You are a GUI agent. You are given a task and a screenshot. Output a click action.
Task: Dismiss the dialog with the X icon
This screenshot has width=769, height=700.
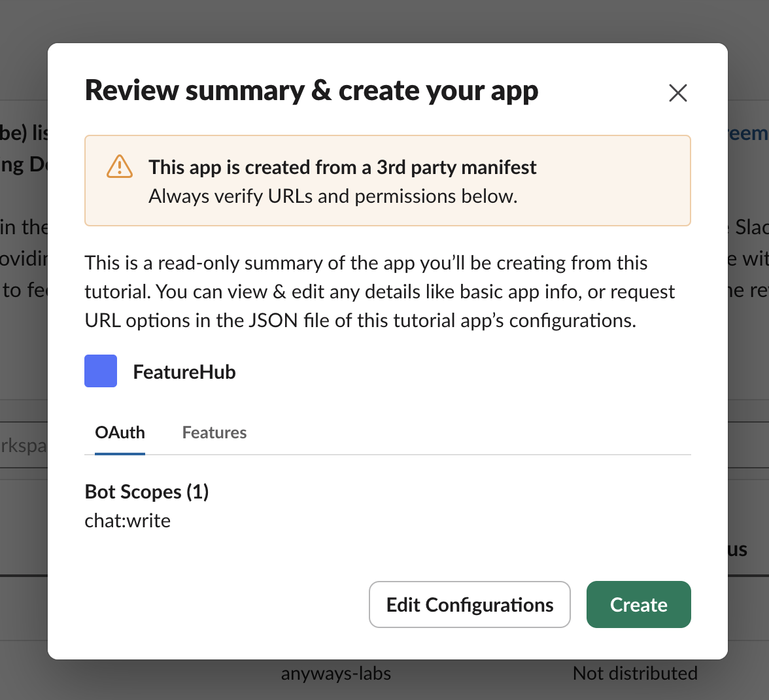click(677, 93)
